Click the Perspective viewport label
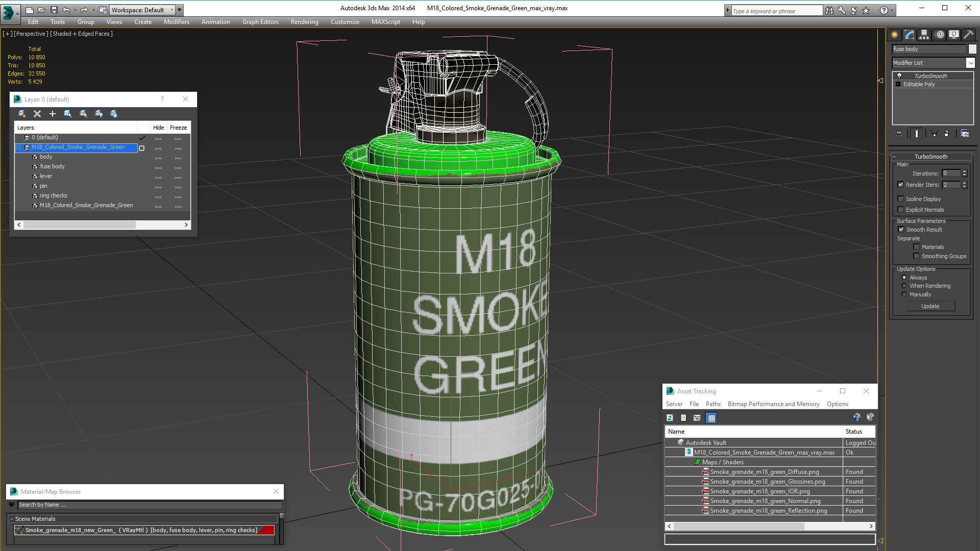980x551 pixels. [31, 34]
